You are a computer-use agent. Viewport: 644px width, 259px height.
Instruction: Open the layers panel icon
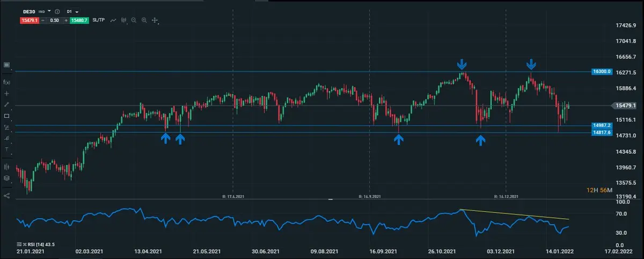point(7,178)
